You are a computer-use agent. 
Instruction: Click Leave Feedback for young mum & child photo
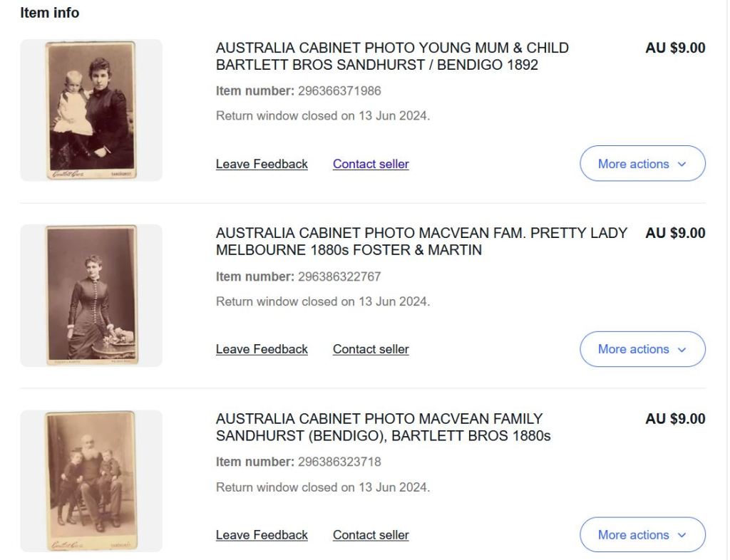coord(262,164)
